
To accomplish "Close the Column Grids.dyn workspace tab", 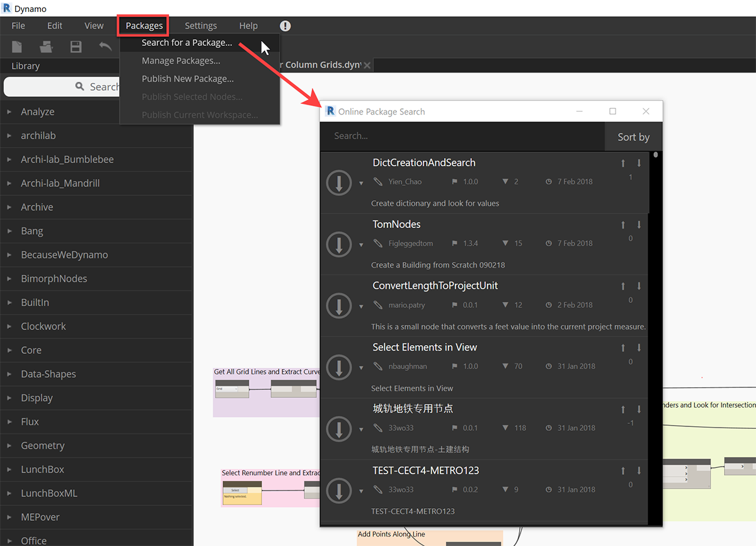I will tap(367, 65).
